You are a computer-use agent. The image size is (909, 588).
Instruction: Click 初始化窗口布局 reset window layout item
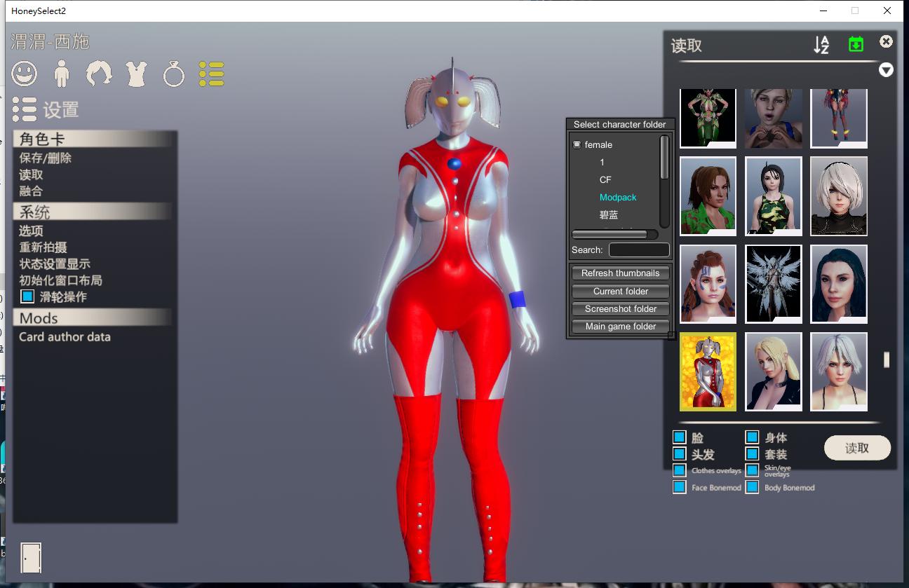[61, 280]
